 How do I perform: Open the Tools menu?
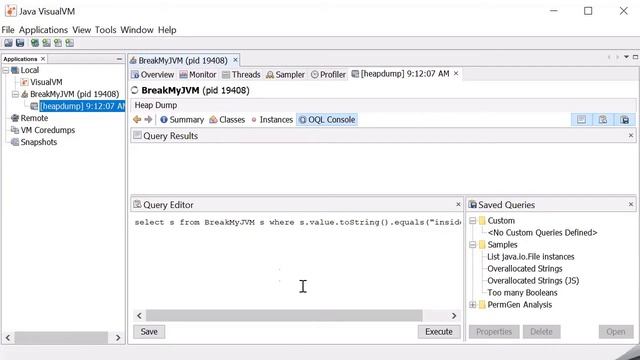tap(106, 30)
